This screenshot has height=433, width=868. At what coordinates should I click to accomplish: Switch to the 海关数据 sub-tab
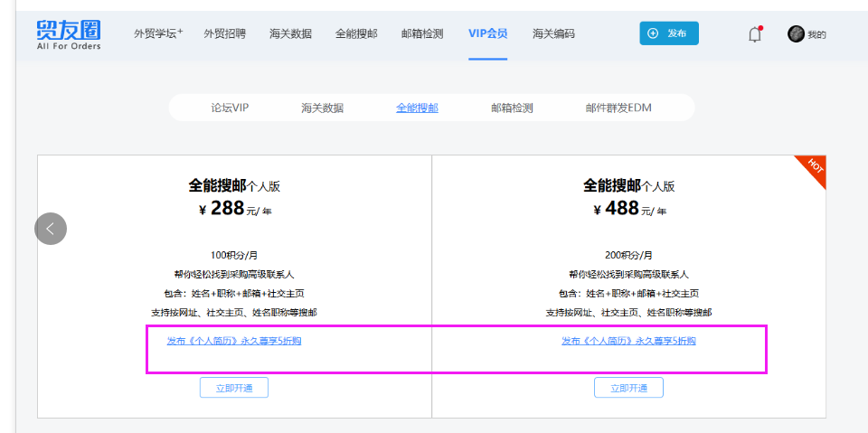pos(323,108)
